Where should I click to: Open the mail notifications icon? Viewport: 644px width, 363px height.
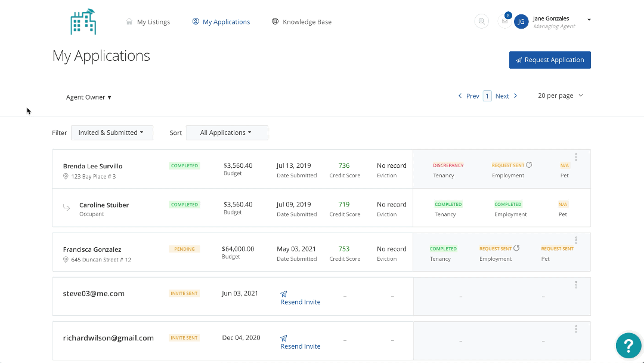(505, 21)
